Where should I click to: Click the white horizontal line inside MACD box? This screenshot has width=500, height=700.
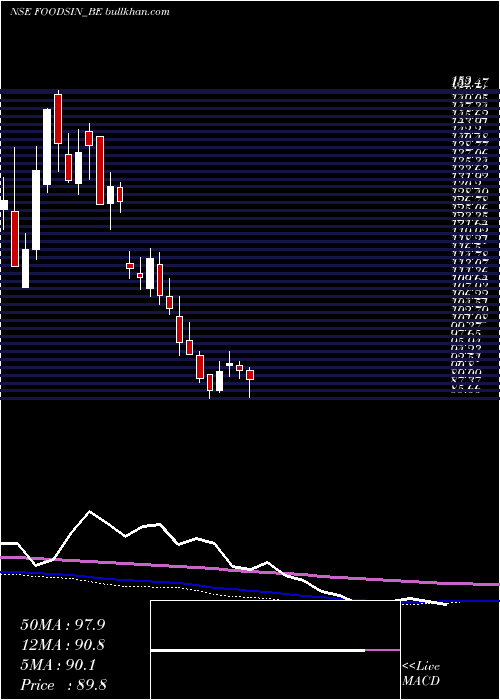(x=258, y=650)
